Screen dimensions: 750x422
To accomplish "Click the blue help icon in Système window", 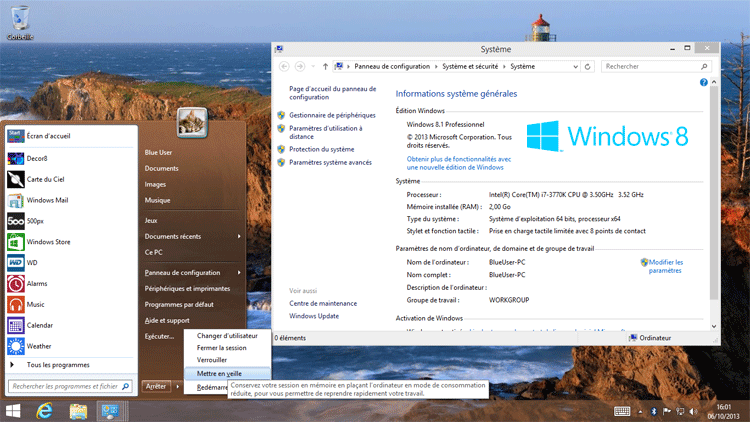I will tap(704, 83).
